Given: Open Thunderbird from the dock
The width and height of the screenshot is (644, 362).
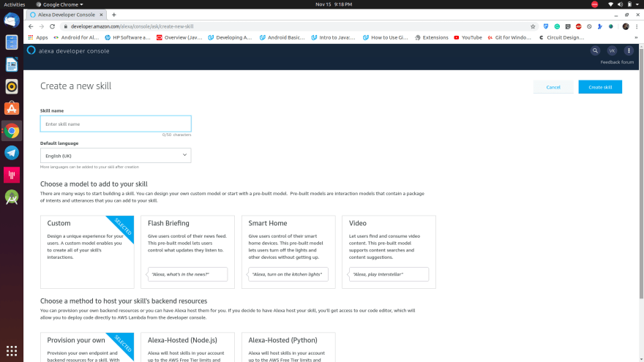Looking at the screenshot, I should (12, 20).
